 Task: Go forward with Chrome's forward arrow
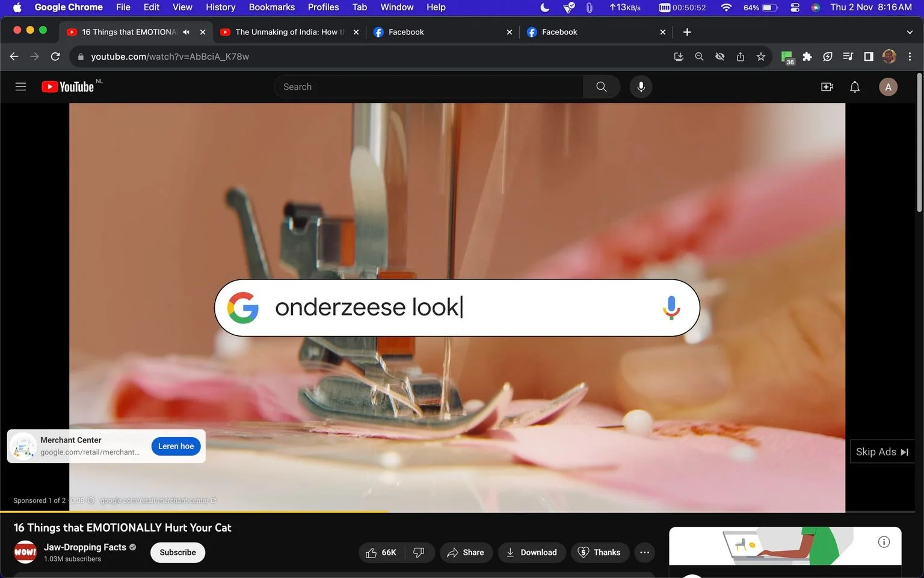coord(35,57)
